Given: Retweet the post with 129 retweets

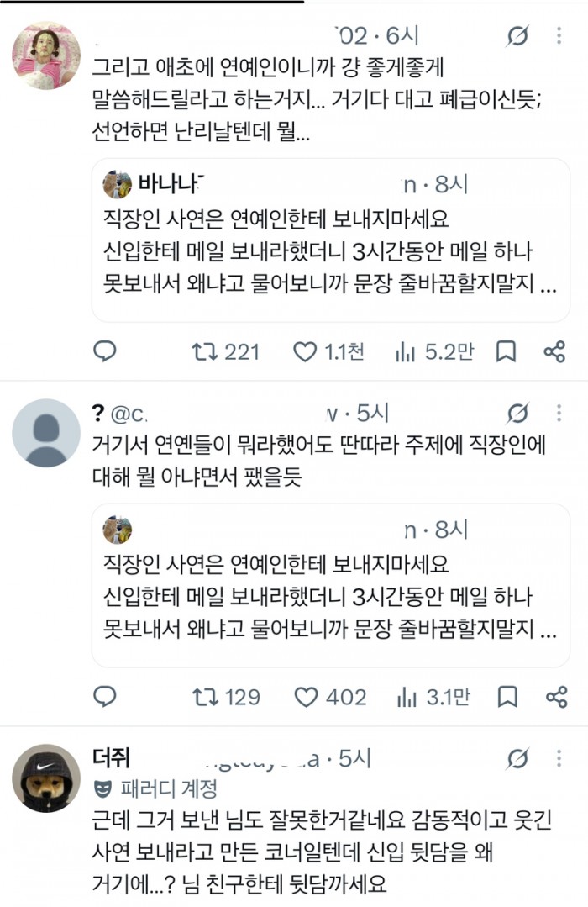Looking at the screenshot, I should tap(226, 697).
